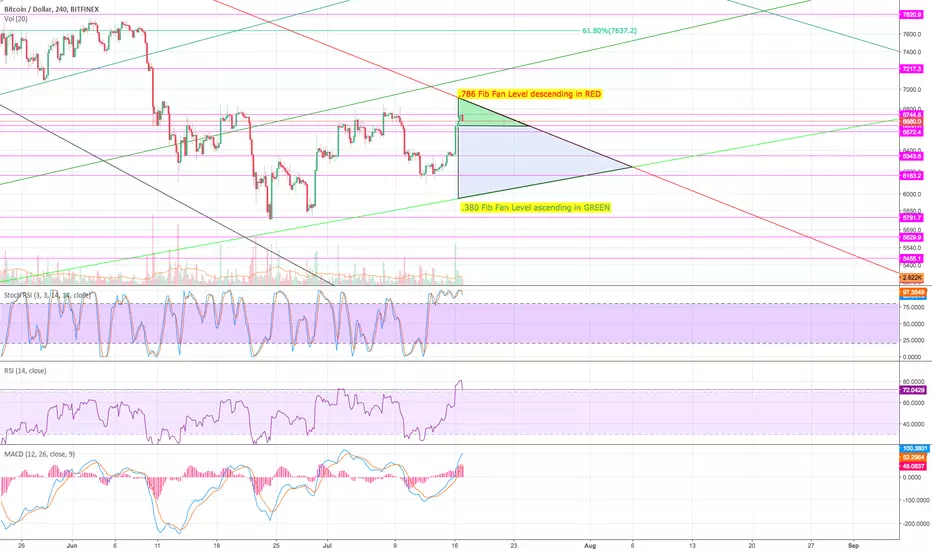Viewport: 932px width, 550px height.
Task: Click date 16 on the time axis
Action: point(455,545)
